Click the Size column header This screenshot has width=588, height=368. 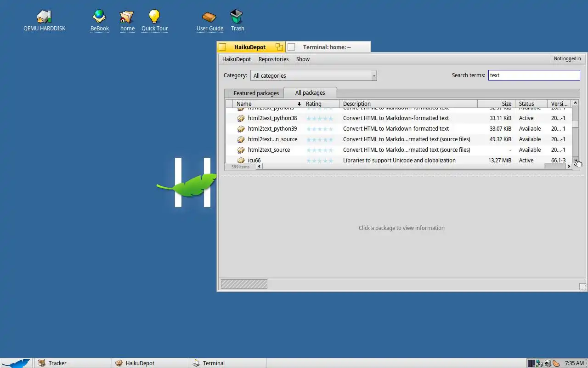497,104
